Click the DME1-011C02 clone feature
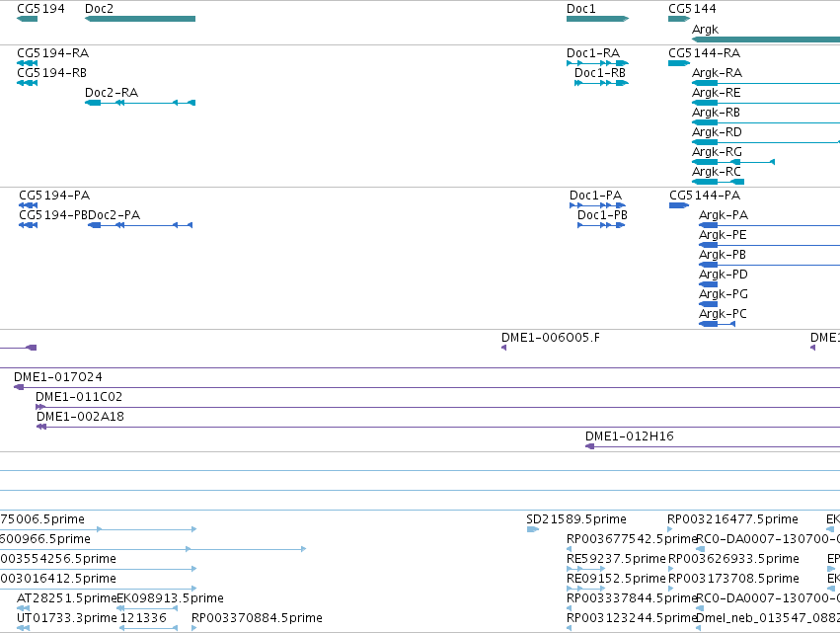Screen dimensions: 840x633 [x=437, y=407]
